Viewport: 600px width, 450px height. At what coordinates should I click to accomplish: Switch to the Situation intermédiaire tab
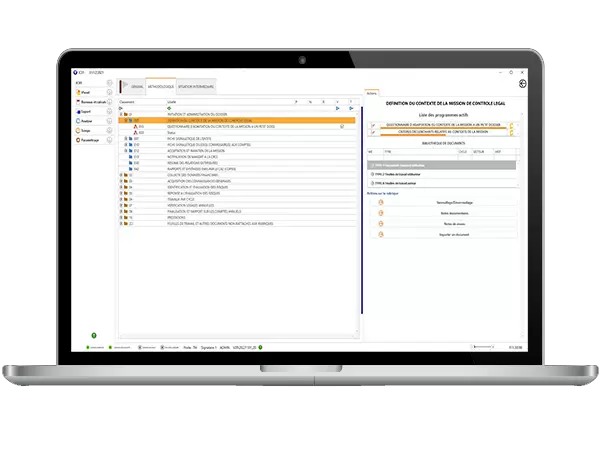(x=194, y=88)
